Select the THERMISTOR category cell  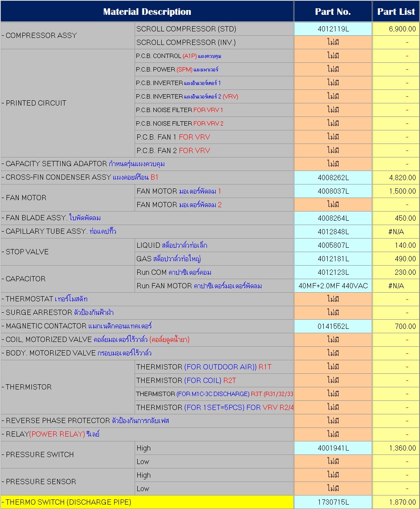pyautogui.click(x=68, y=387)
